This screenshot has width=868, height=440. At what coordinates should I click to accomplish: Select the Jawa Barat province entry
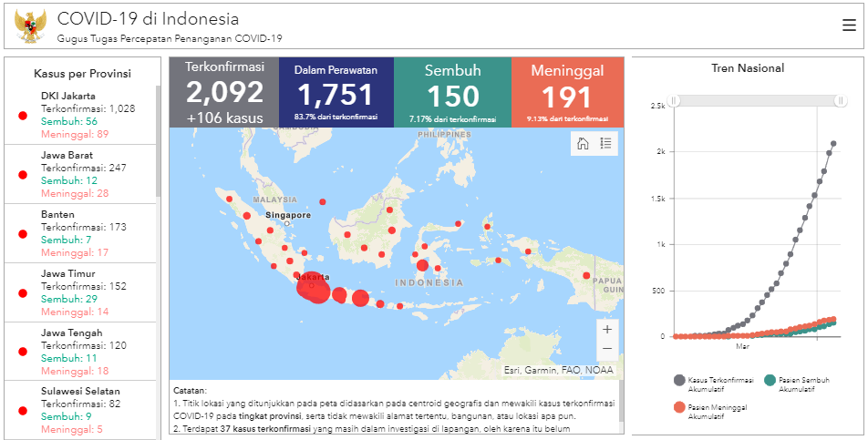(80, 174)
